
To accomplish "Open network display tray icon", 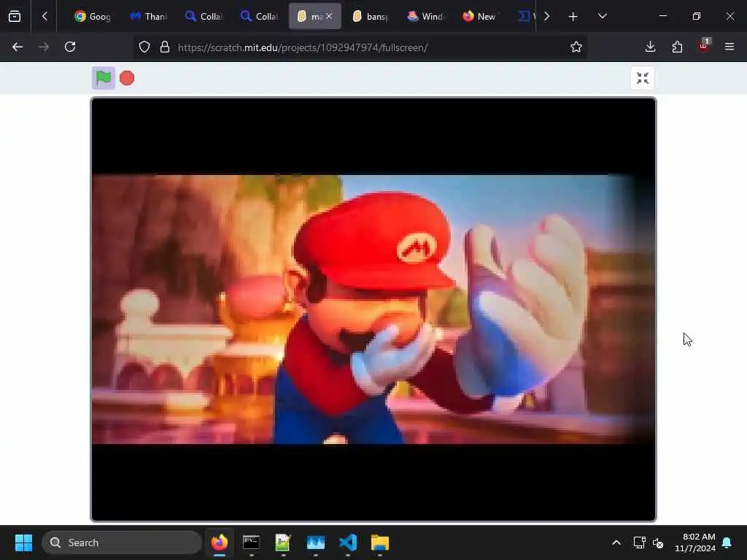I will [639, 542].
